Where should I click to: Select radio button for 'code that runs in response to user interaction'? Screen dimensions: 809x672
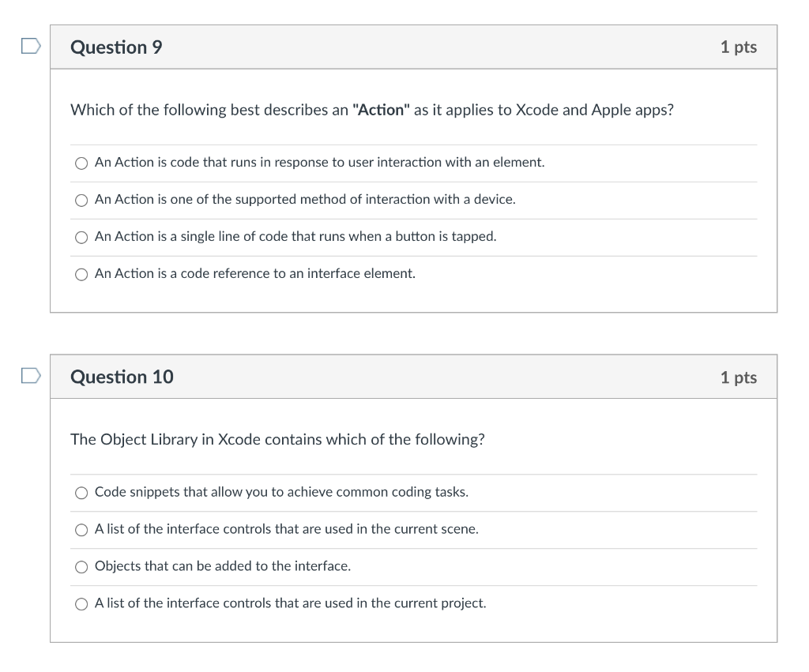81,163
